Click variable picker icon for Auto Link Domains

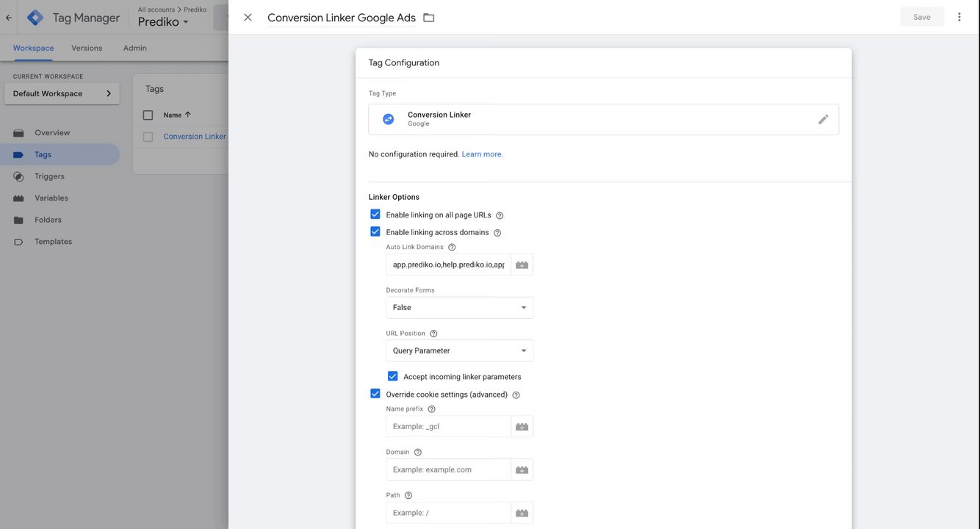tap(522, 264)
